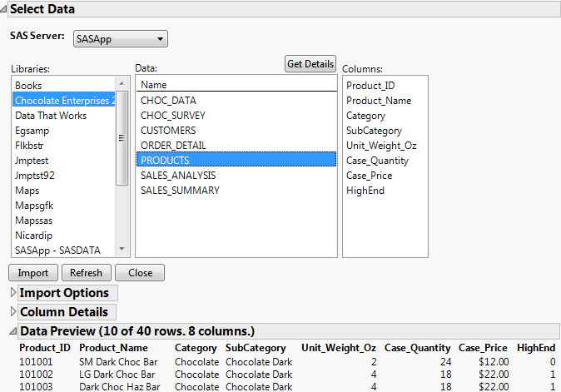
Task: Pick the SALES_SUMMARY data table
Action: click(x=180, y=191)
